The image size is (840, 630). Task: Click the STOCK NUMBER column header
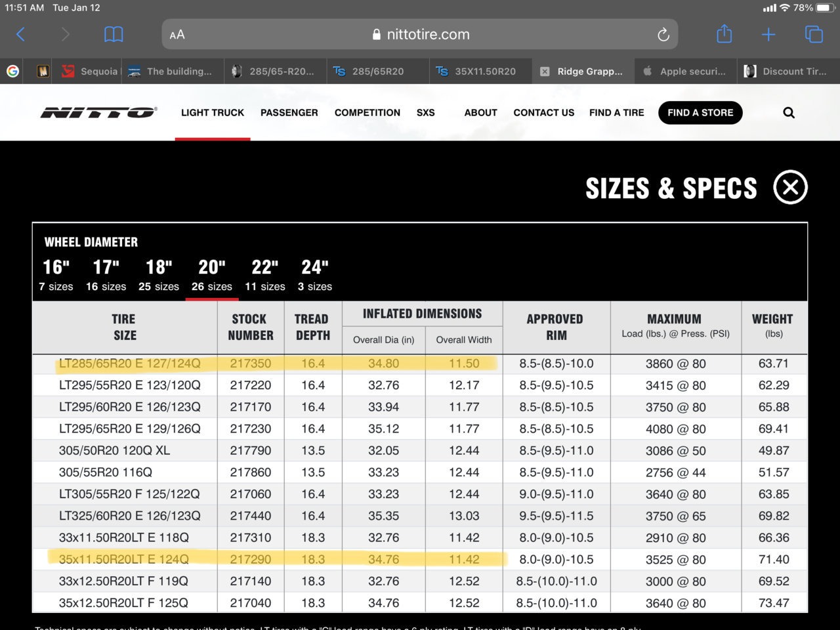pos(251,327)
